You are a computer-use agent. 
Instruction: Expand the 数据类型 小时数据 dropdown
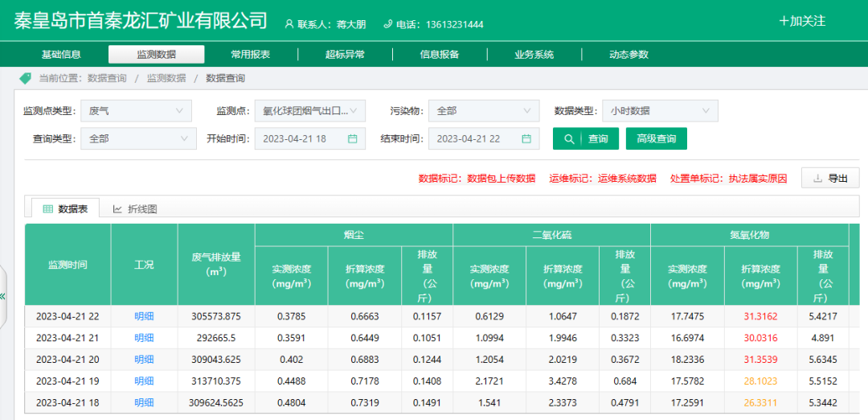click(660, 111)
